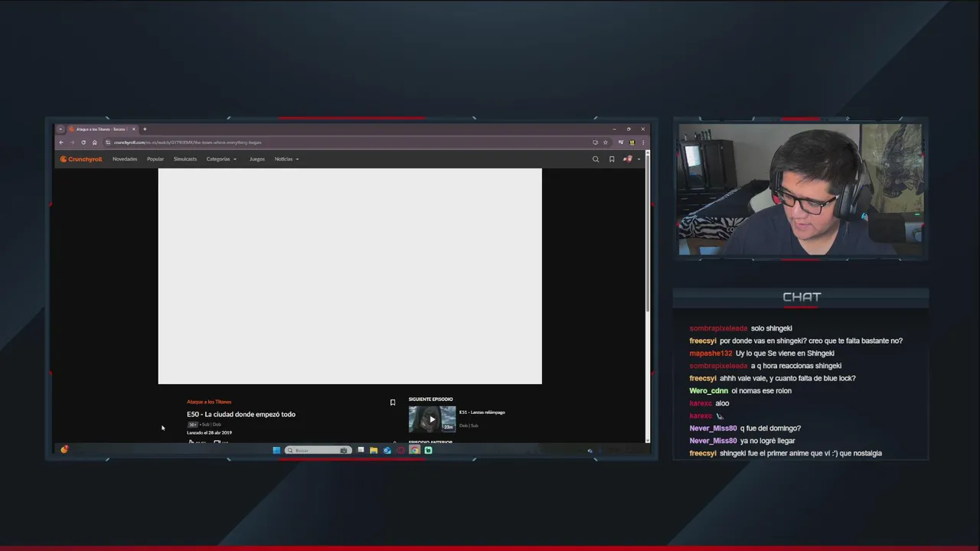The height and width of the screenshot is (551, 980).
Task: Click the browser home button
Action: pyautogui.click(x=95, y=142)
